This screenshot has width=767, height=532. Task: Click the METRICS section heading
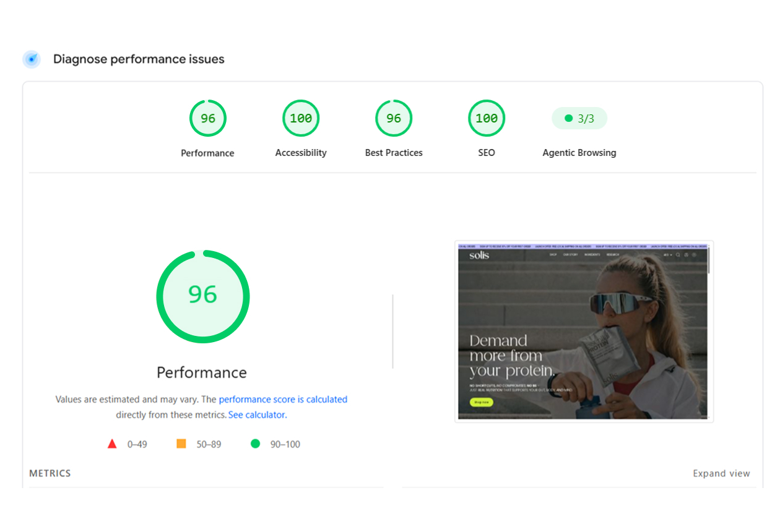tap(50, 473)
